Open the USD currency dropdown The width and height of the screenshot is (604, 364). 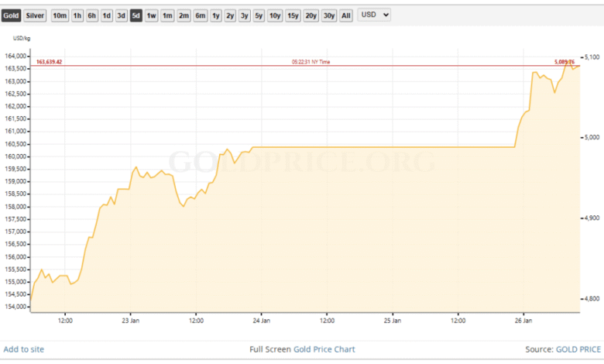pos(374,15)
